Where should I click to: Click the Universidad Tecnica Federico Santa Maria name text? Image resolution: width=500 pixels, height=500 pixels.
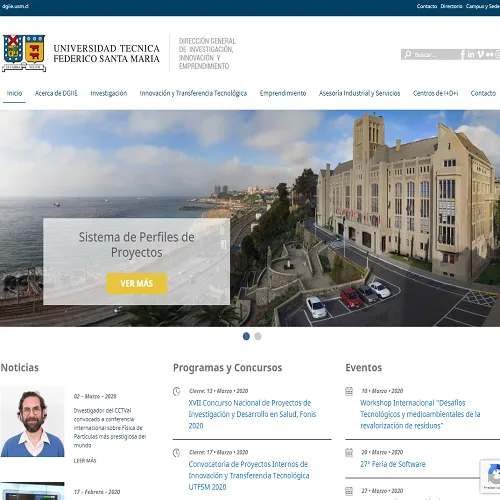point(106,53)
